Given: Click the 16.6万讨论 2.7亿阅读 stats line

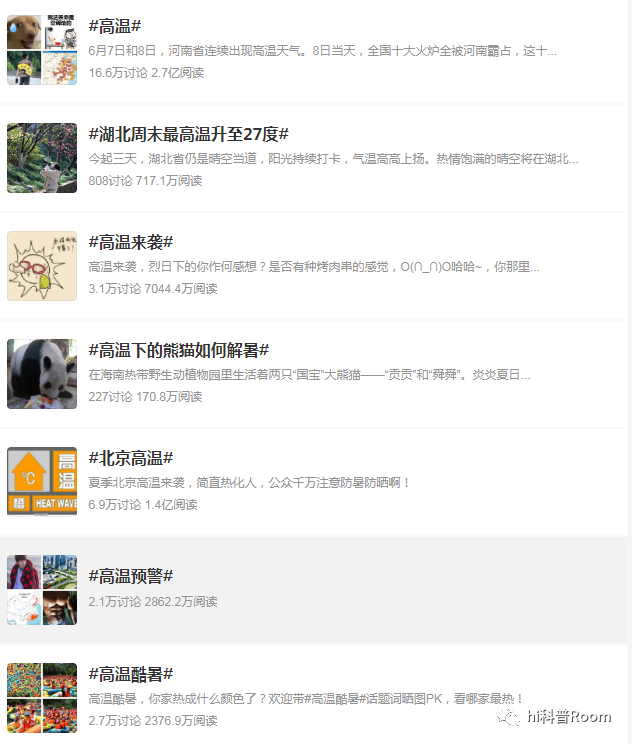Looking at the screenshot, I should (x=146, y=73).
